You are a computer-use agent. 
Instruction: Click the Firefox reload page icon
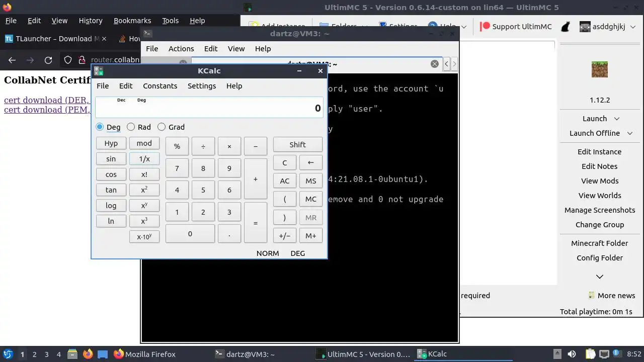48,60
